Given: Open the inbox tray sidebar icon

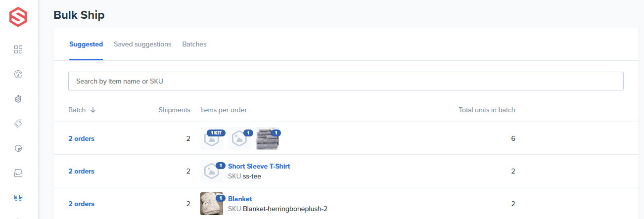Looking at the screenshot, I should tap(18, 173).
